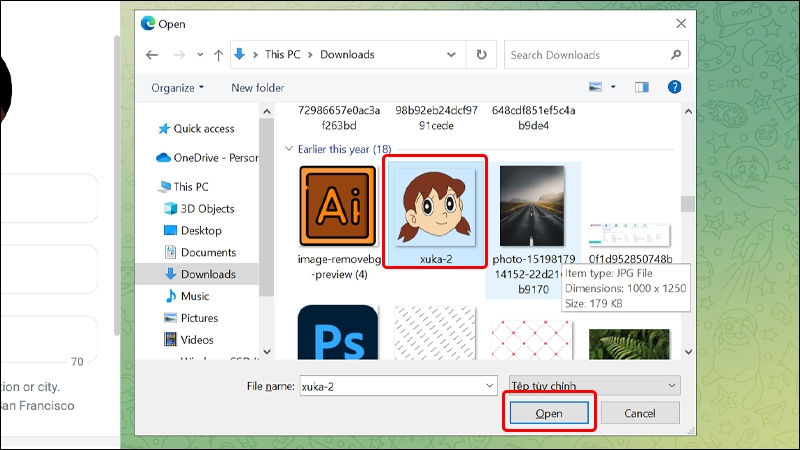Click the file named 72986657e0ac3af263bd

click(339, 118)
